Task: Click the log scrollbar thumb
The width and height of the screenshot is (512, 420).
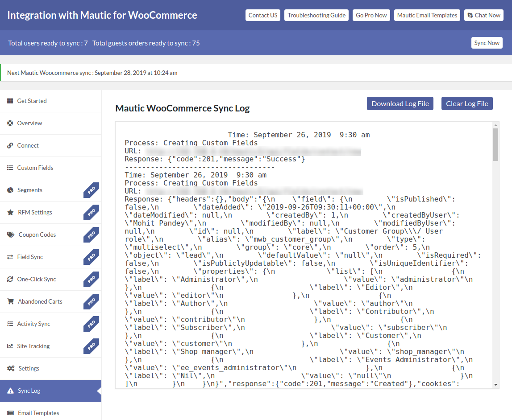Action: (495, 144)
